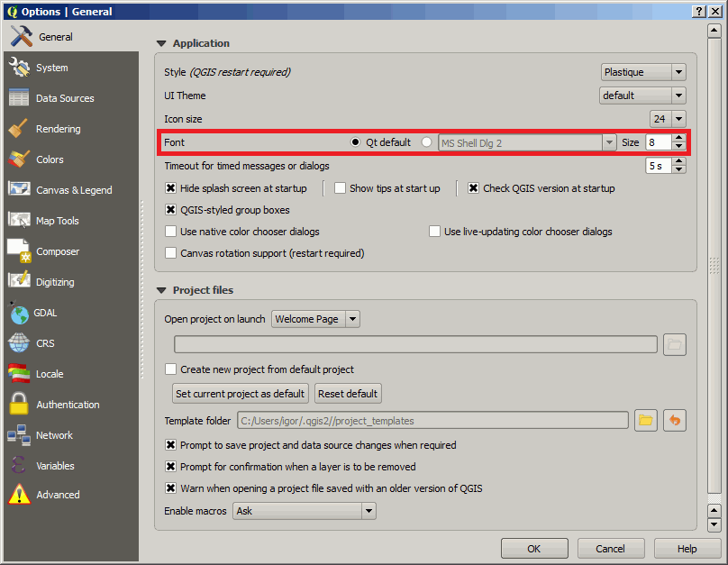This screenshot has height=565, width=728.
Task: Select the Data Sources table icon
Action: pyautogui.click(x=19, y=97)
